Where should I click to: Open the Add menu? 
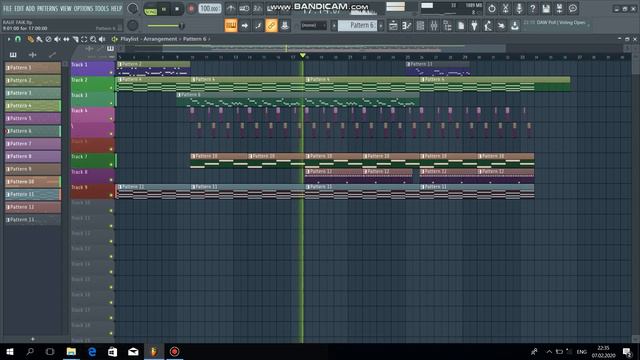coord(31,9)
